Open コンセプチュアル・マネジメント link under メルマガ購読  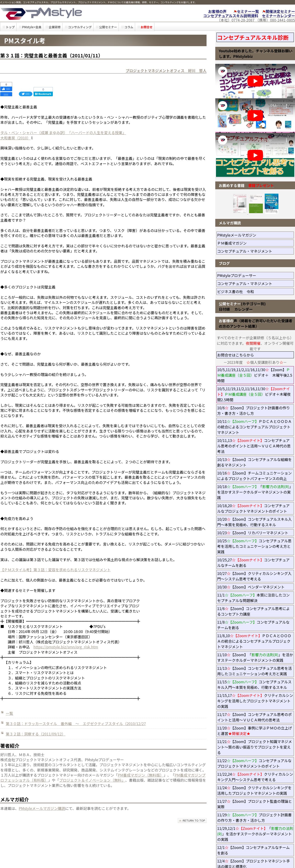[255, 251]
